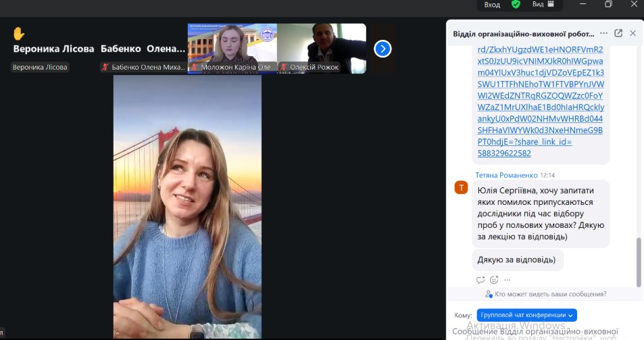Click the Вход sign-in button
644x340 pixels.
click(492, 4)
